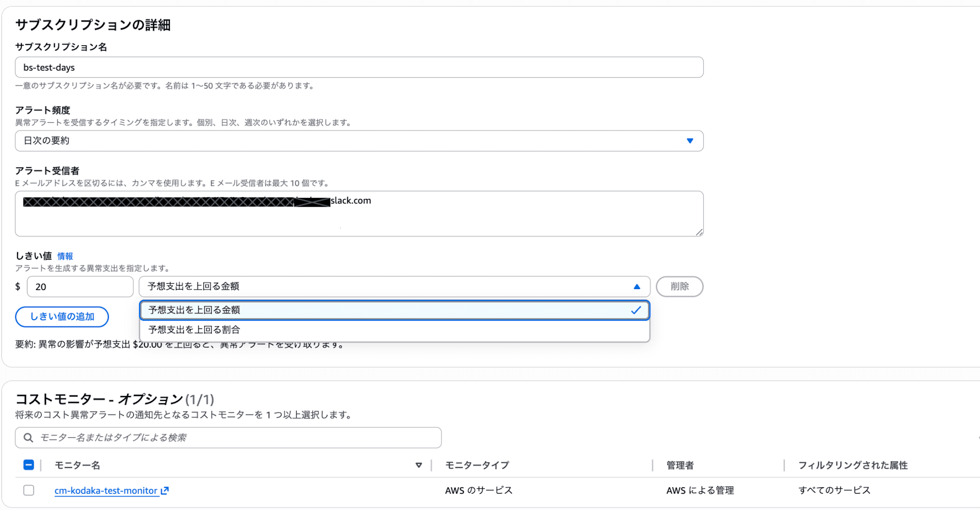Check the checkbox for cm-kodaka-test-monitor row

(x=29, y=490)
